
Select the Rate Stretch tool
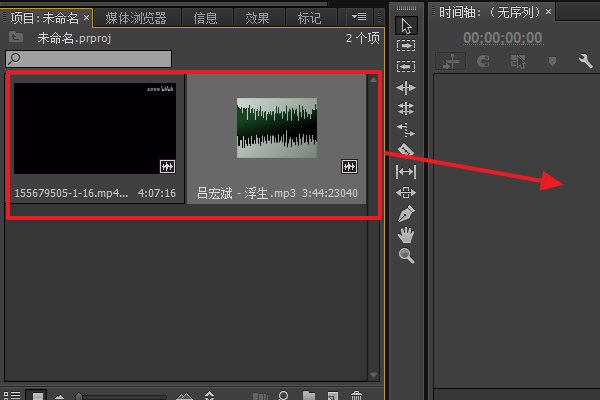click(x=406, y=130)
